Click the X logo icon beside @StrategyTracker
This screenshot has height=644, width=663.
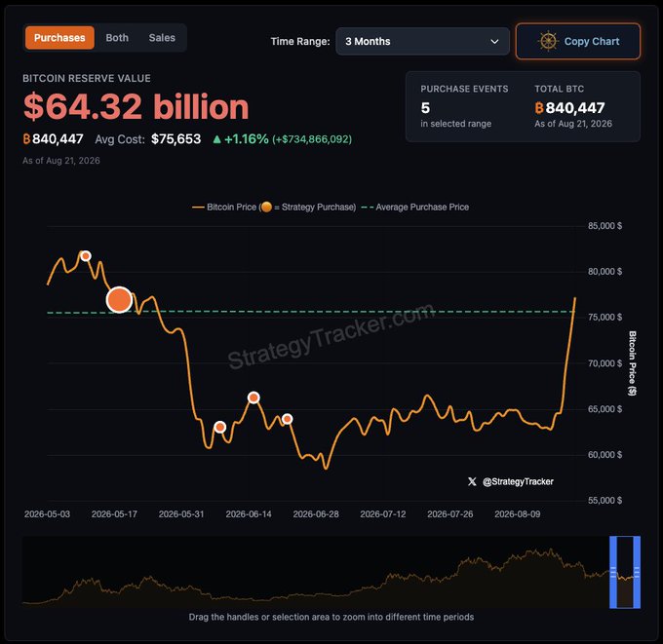472,481
